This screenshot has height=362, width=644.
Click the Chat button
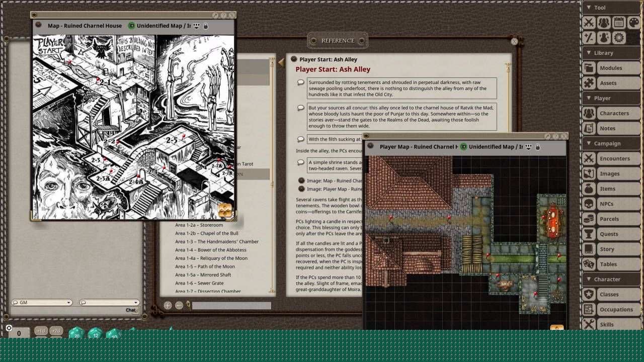click(131, 310)
